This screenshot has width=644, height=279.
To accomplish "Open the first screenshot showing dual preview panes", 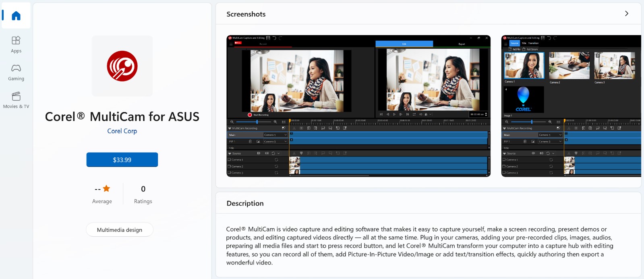I will click(x=358, y=106).
